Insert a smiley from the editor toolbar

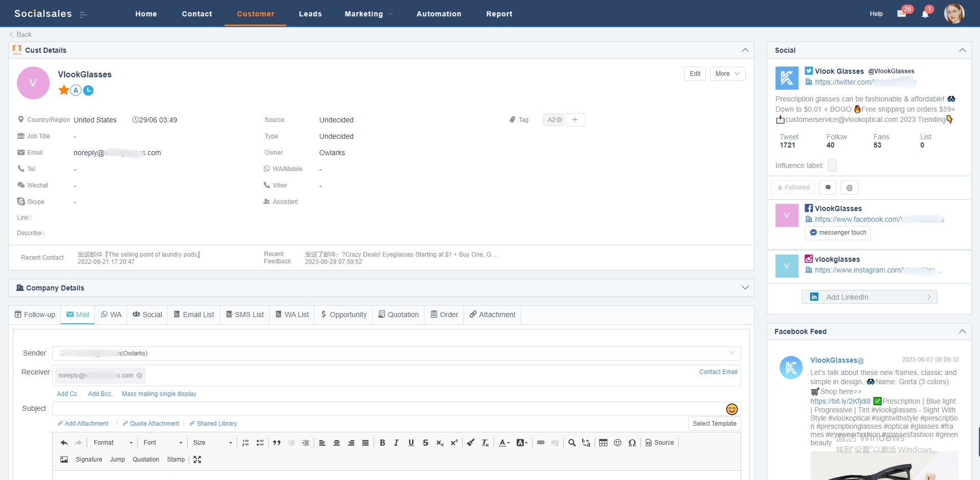click(618, 443)
